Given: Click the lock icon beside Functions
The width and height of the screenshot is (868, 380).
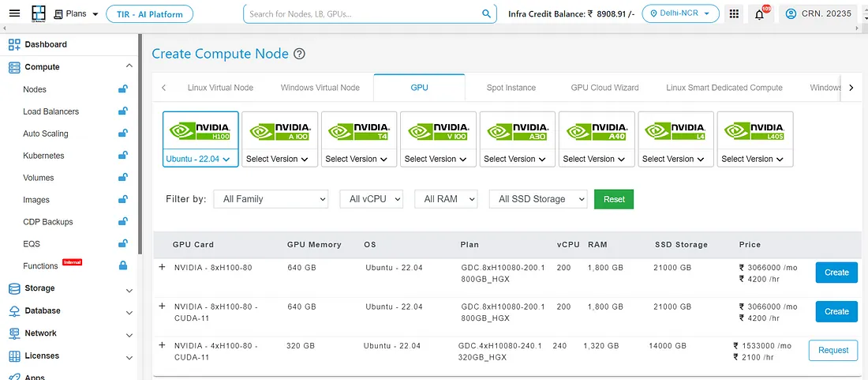Looking at the screenshot, I should [123, 265].
